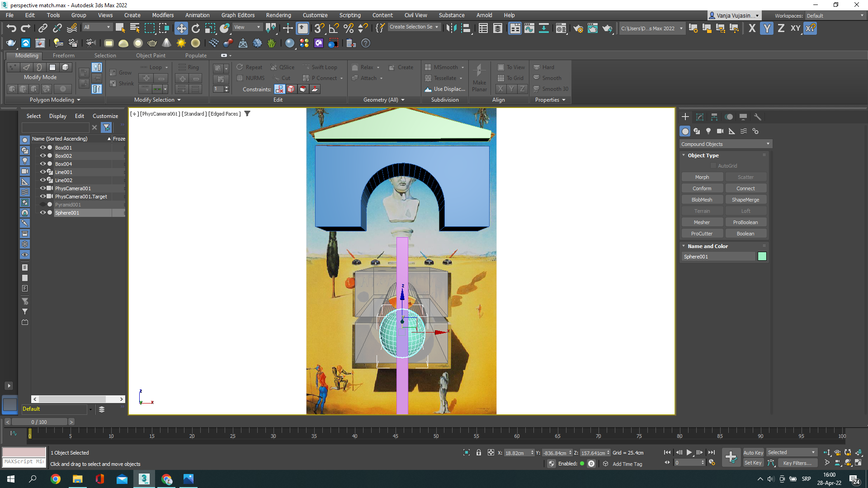Open Create Selection Set dropdown

(x=414, y=27)
